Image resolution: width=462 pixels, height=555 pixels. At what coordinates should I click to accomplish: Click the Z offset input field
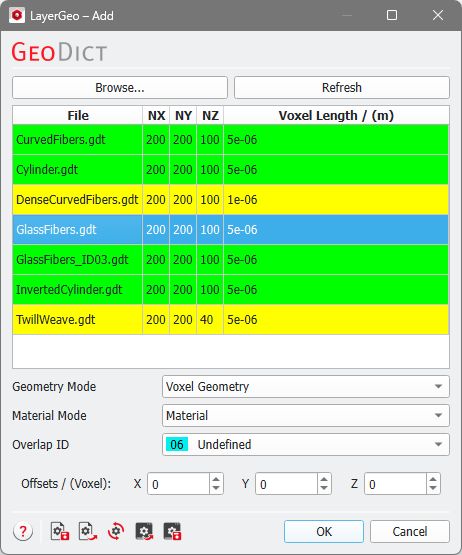click(395, 484)
